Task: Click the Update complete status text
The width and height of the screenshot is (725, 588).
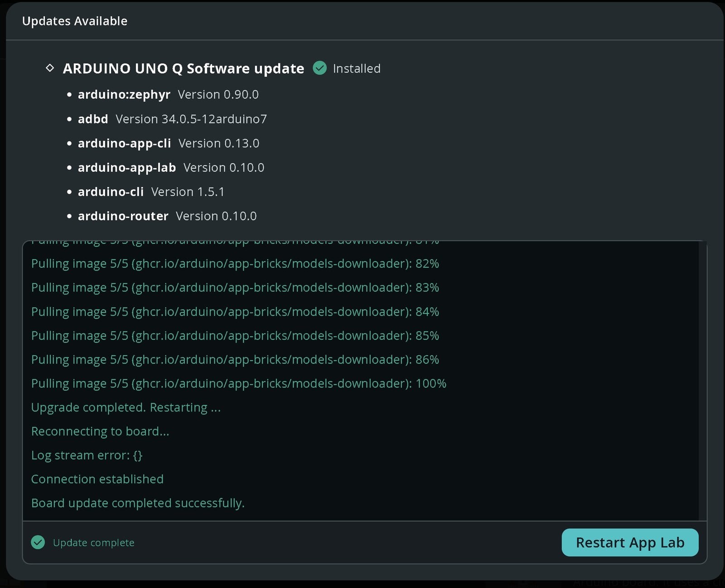Action: pos(94,543)
